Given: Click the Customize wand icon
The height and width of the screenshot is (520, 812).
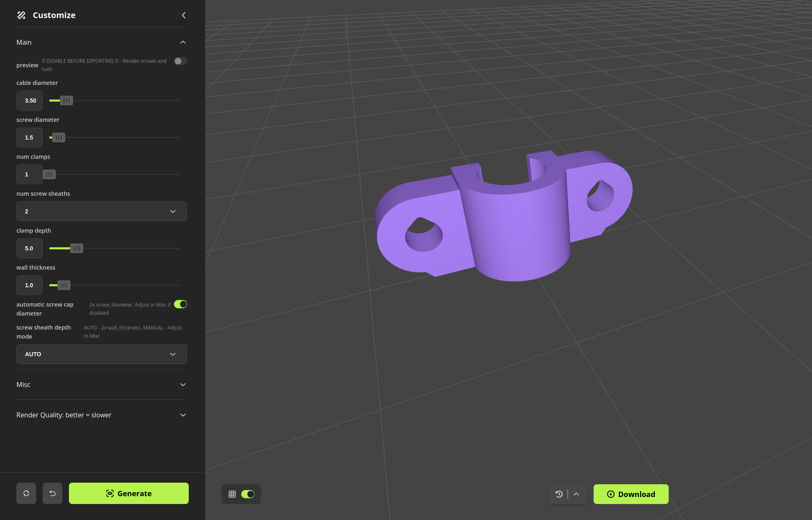Looking at the screenshot, I should pyautogui.click(x=21, y=15).
